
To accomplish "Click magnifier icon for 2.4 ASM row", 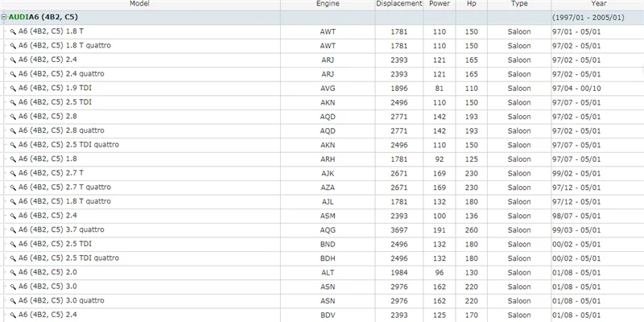I will click(x=13, y=216).
